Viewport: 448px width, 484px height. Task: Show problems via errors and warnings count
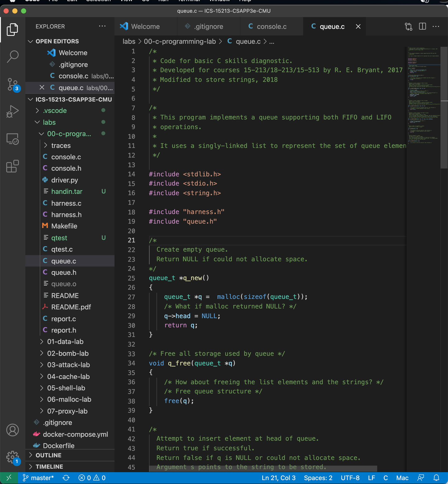pos(92,478)
